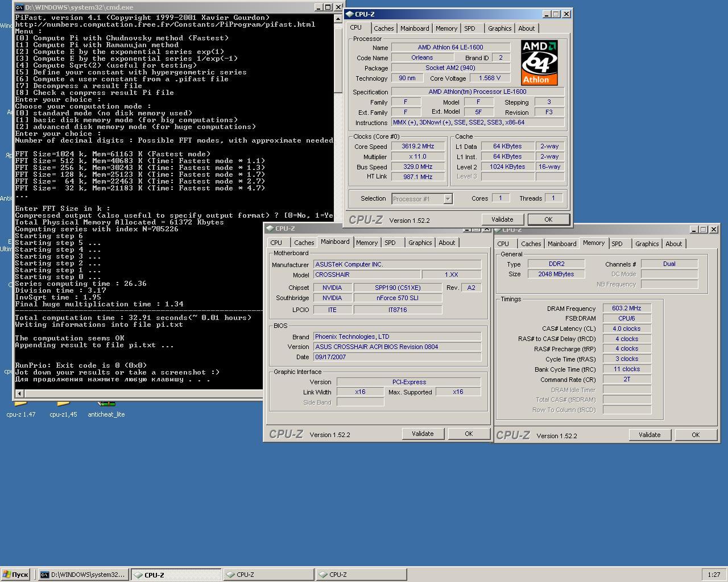Click the CPU-Z title bar icon in CPU window

[x=349, y=14]
